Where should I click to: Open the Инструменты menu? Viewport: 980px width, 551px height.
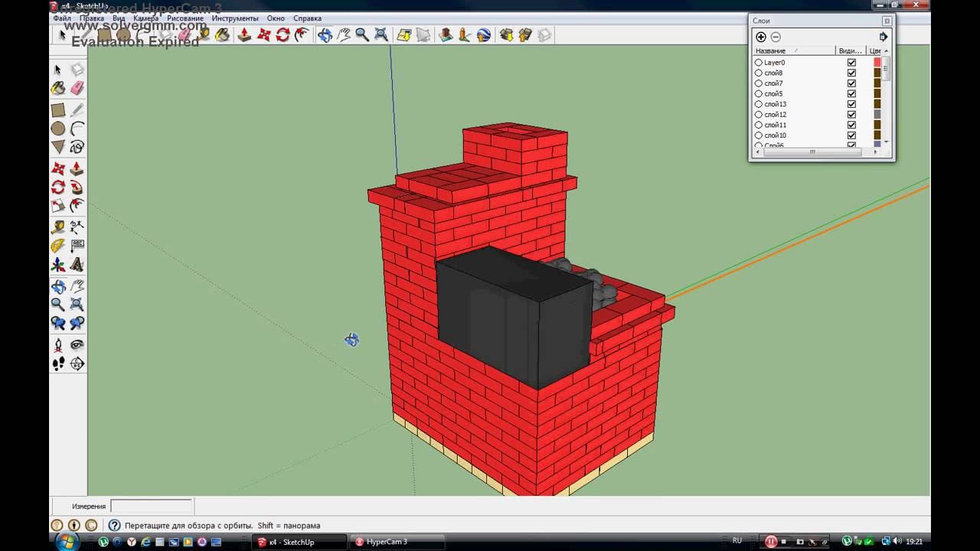(234, 18)
